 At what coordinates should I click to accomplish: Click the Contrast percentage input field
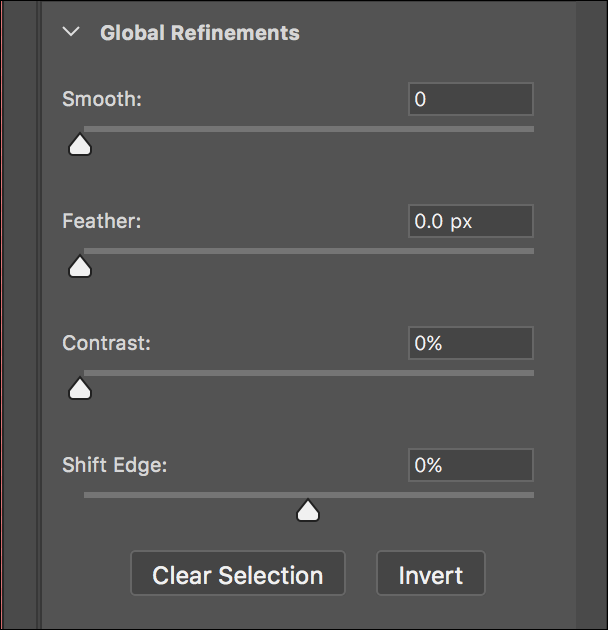(x=471, y=343)
